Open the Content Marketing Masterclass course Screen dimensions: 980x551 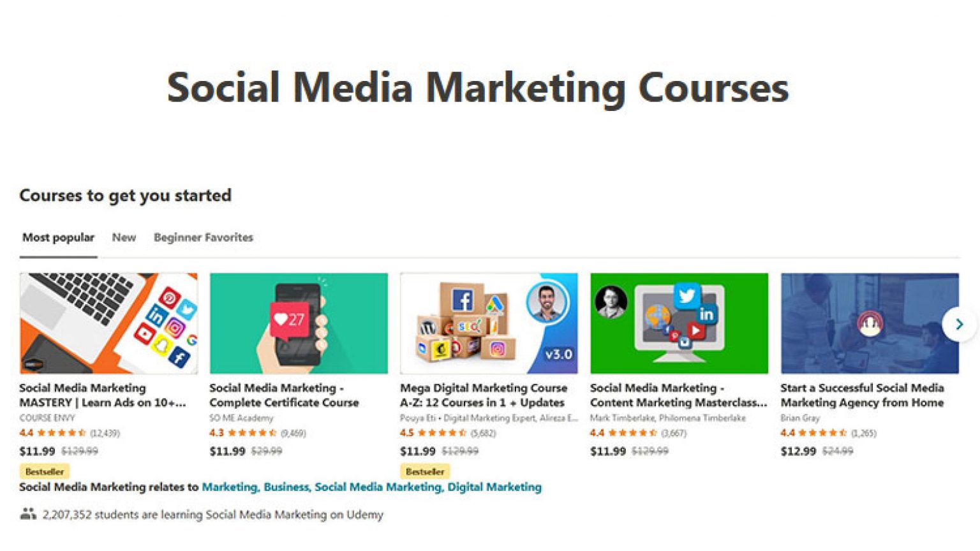pyautogui.click(x=678, y=395)
